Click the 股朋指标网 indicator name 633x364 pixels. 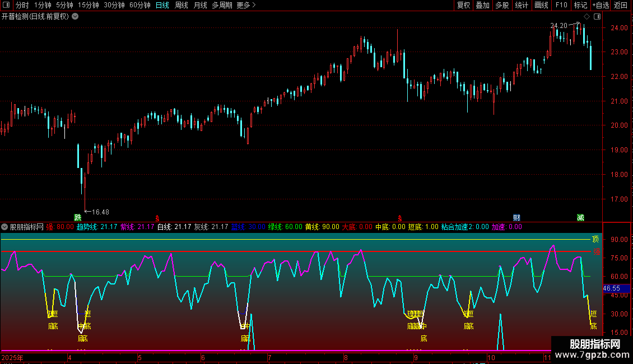pyautogui.click(x=27, y=227)
